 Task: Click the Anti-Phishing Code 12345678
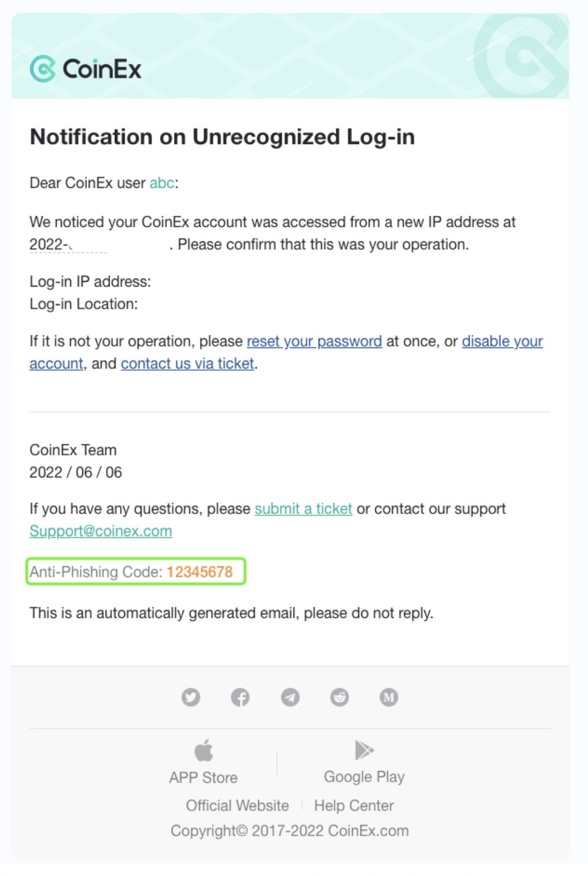coord(199,572)
